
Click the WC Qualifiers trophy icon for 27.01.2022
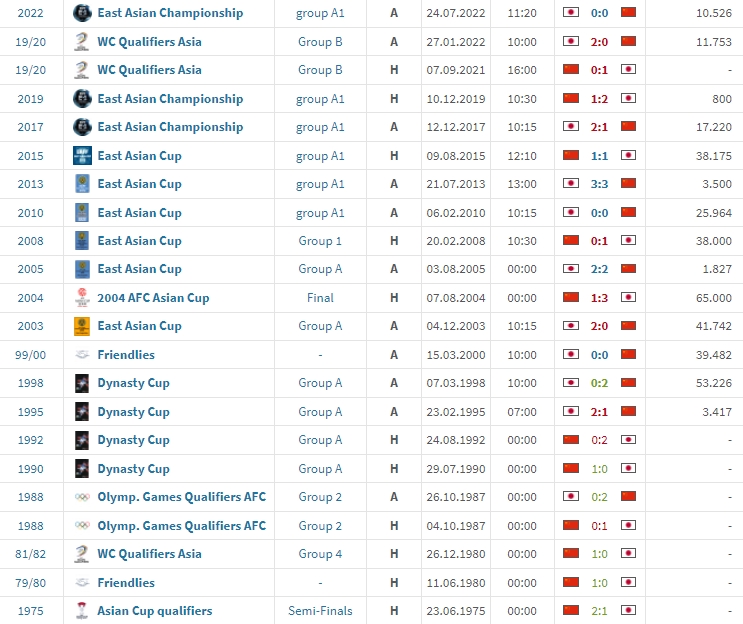pos(82,42)
